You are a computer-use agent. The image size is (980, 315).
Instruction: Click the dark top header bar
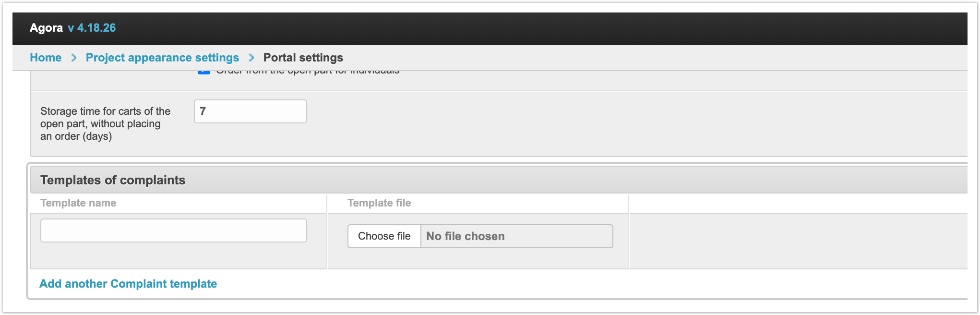528,28
